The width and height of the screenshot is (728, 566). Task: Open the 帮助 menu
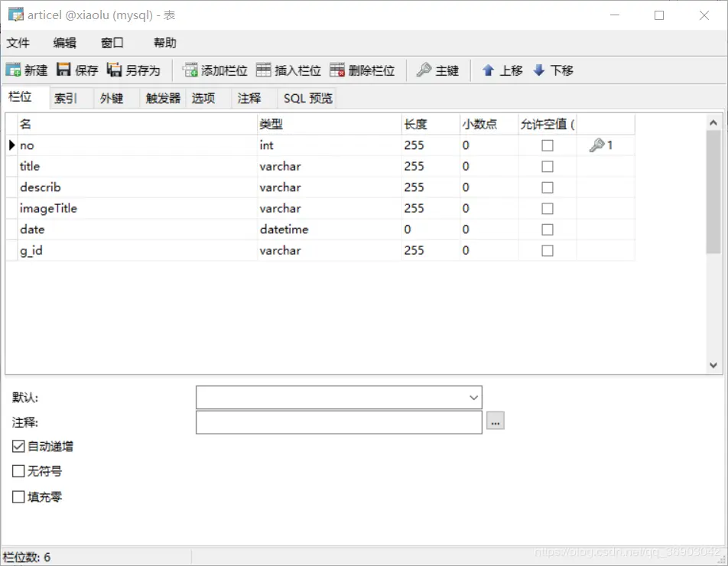165,43
